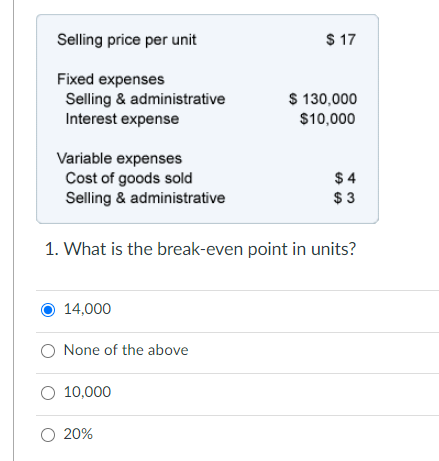Click the Variable expenses heading
This screenshot has width=439, height=461.
tap(119, 158)
